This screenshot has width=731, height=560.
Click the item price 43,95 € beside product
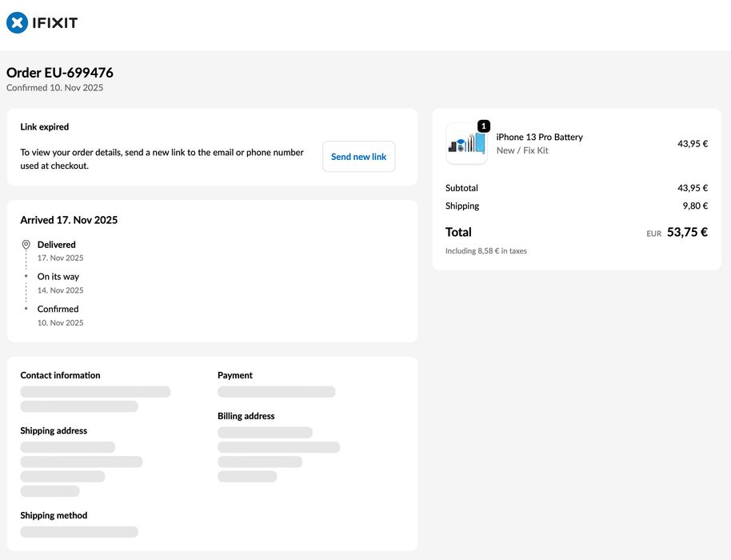pos(693,144)
